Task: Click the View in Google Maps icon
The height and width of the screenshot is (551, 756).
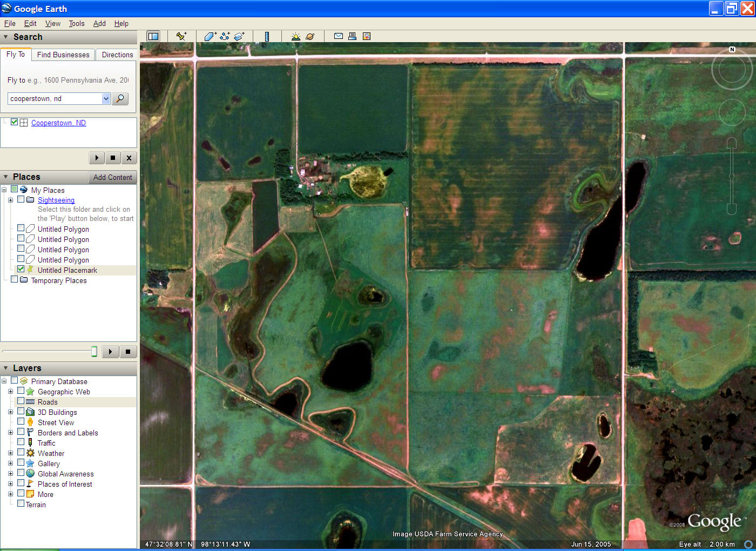Action: [367, 36]
